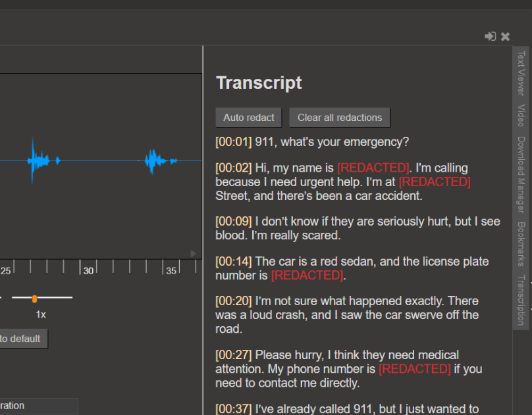Jump to the [00:09] transcript timestamp
This screenshot has height=415, width=532.
pyautogui.click(x=234, y=222)
